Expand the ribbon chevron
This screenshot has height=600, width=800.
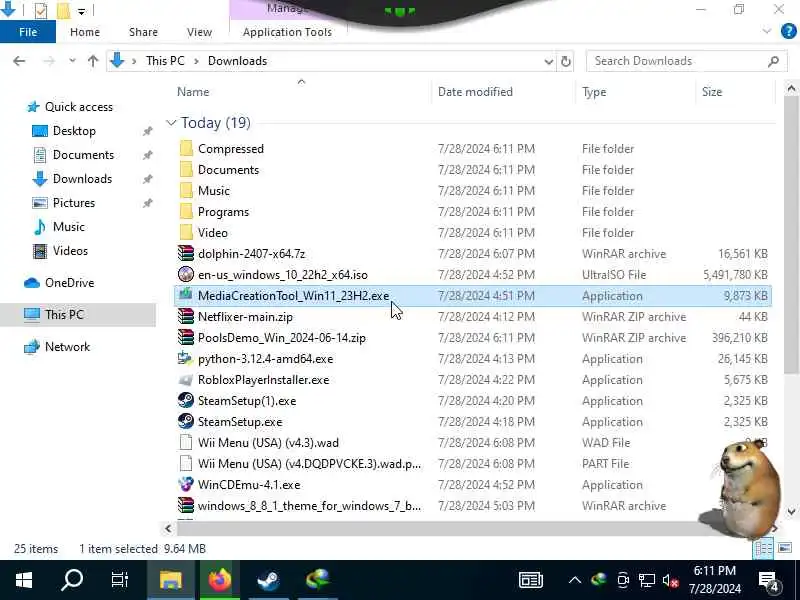coord(766,31)
